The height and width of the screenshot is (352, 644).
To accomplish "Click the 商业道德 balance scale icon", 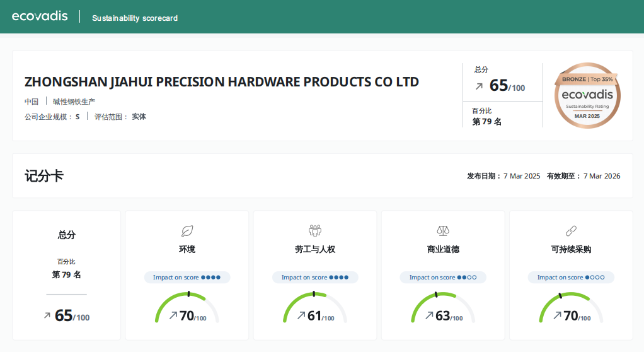I will tap(443, 230).
